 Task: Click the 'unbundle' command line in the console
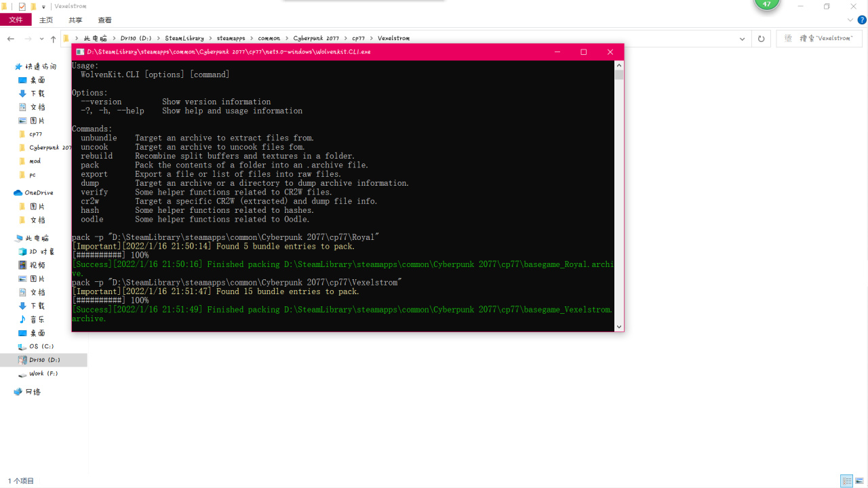197,138
